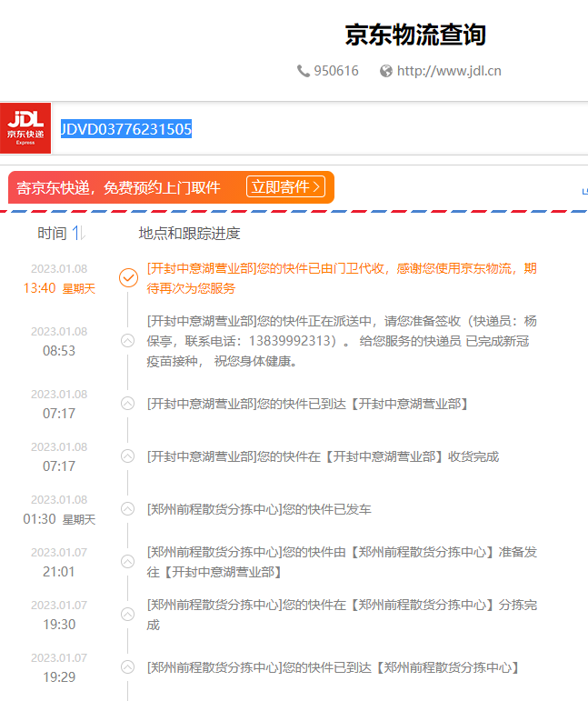Image resolution: width=588 pixels, height=701 pixels.
Task: Click the first 07:17 arrival timeline marker
Action: [128, 404]
